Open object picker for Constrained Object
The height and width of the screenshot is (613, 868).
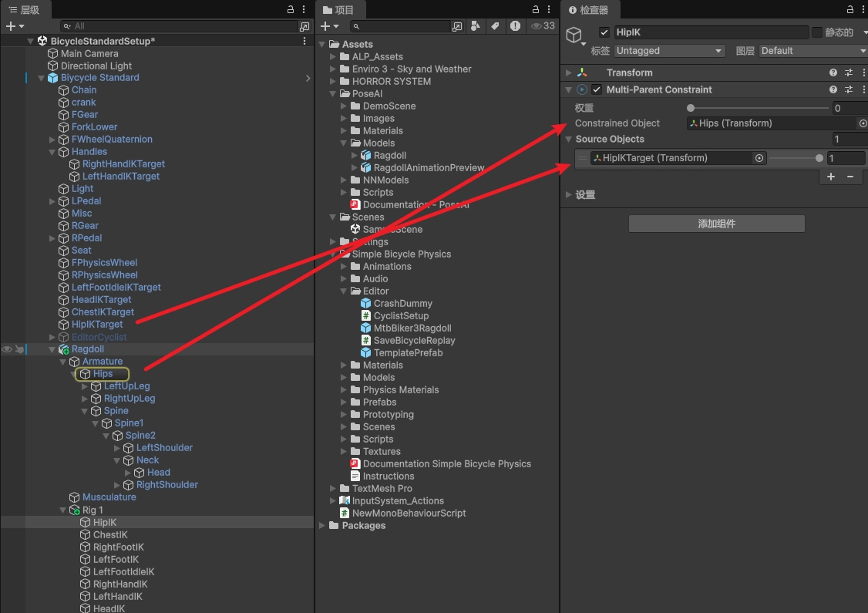pos(863,123)
